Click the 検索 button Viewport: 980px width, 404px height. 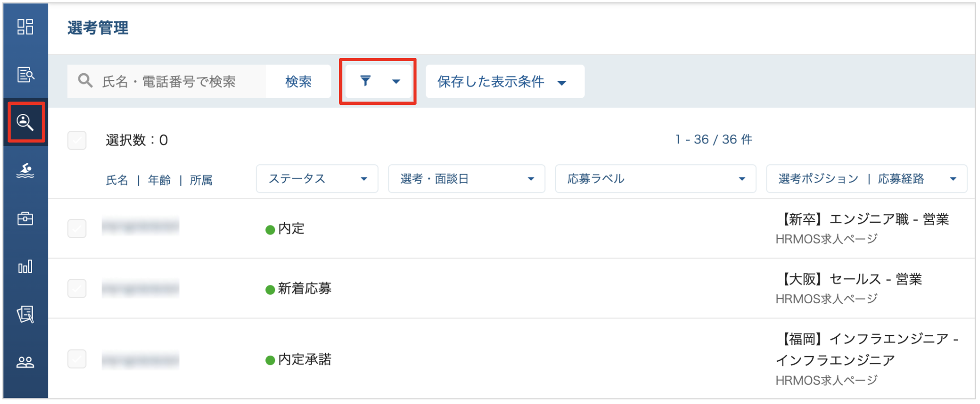(x=298, y=81)
